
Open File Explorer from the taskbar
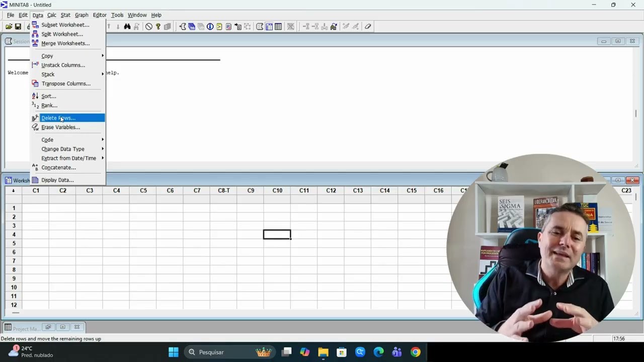pos(323,352)
